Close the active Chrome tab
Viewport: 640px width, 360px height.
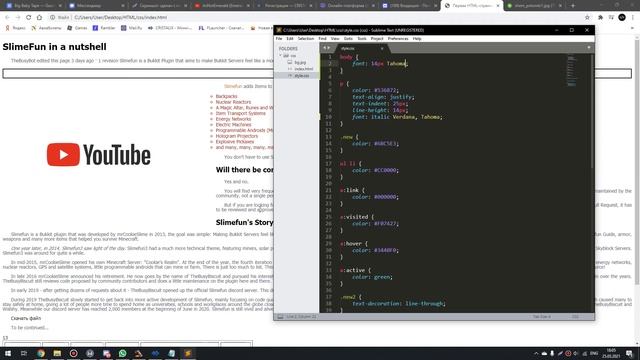click(498, 6)
